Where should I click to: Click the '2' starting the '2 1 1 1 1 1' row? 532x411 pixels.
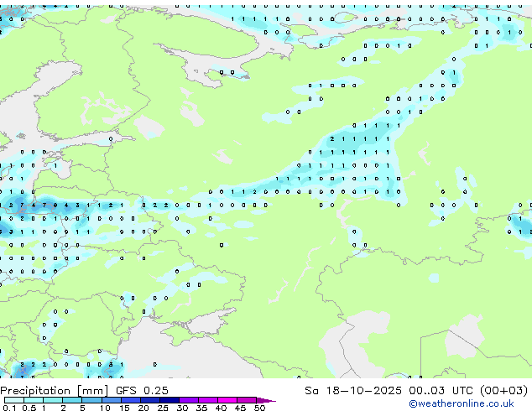click(332, 138)
